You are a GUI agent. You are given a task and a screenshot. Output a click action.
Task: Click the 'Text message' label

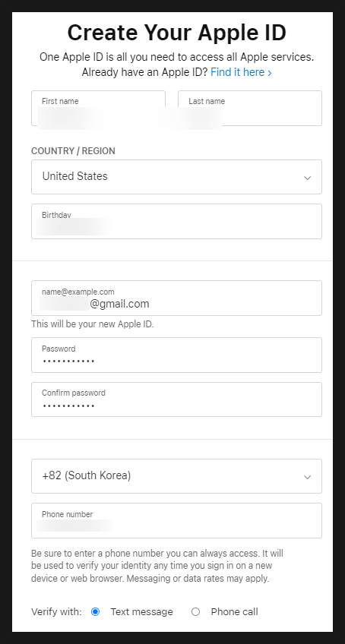[x=141, y=611]
